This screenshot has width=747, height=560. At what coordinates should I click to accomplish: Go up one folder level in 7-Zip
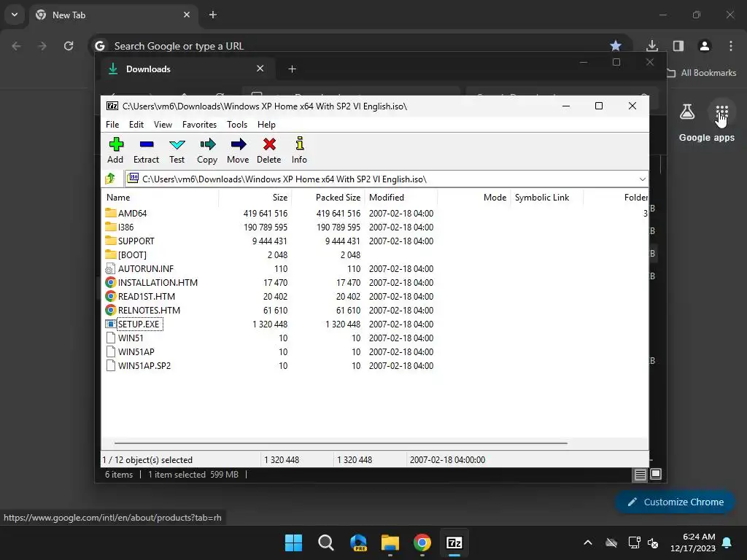click(110, 179)
